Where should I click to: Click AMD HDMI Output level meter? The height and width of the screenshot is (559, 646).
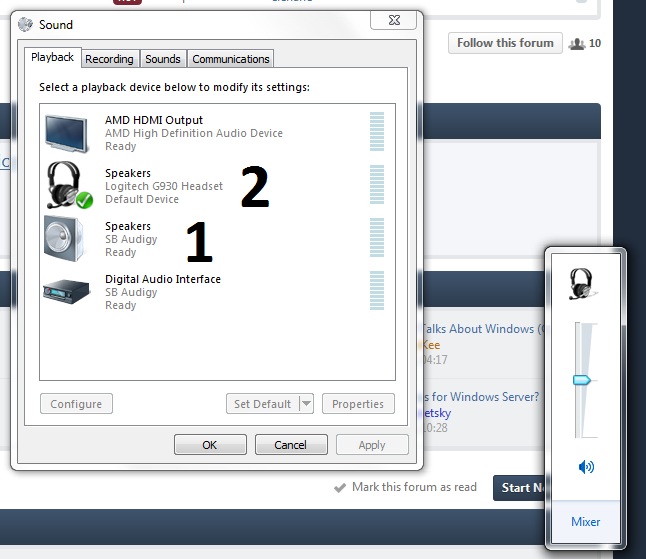point(377,131)
